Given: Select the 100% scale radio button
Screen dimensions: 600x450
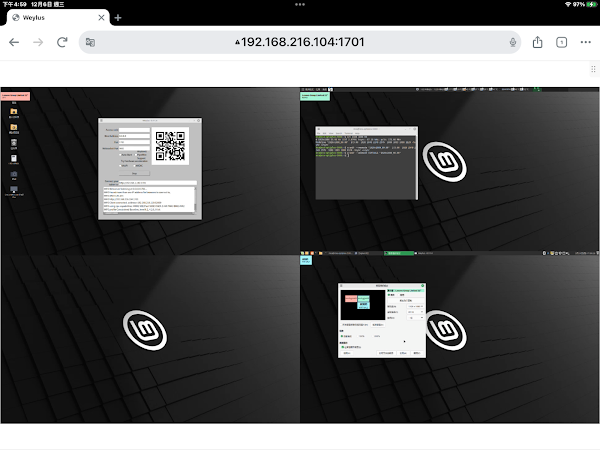Looking at the screenshot, I should pos(357,336).
